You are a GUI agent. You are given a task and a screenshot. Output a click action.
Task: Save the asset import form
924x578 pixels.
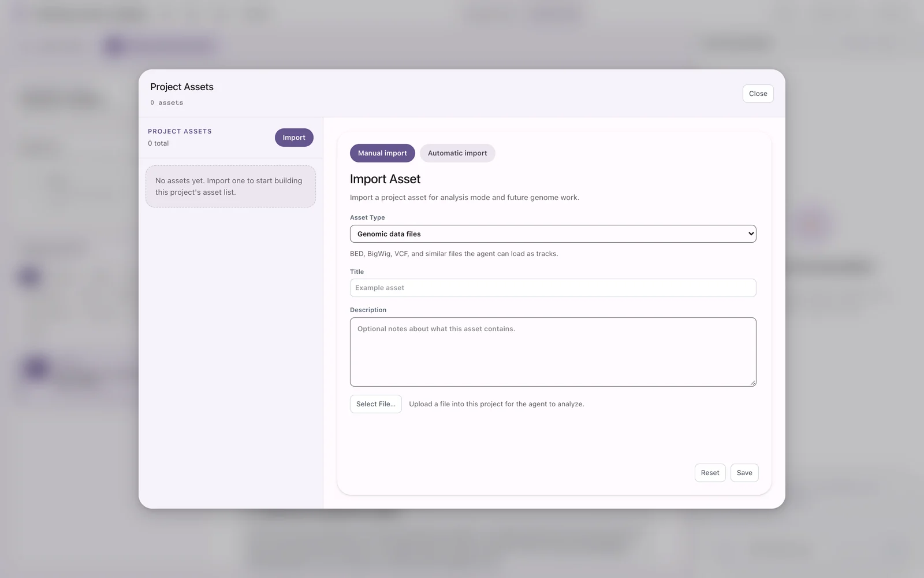click(x=744, y=473)
